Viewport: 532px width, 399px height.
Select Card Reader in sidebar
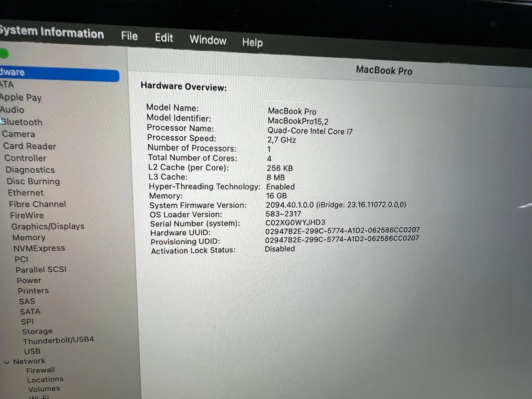pos(30,146)
